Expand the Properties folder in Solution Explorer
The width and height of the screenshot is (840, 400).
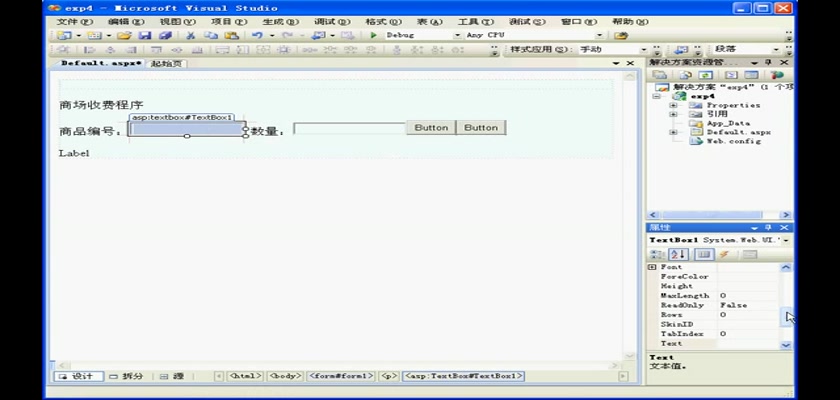pyautogui.click(x=673, y=105)
